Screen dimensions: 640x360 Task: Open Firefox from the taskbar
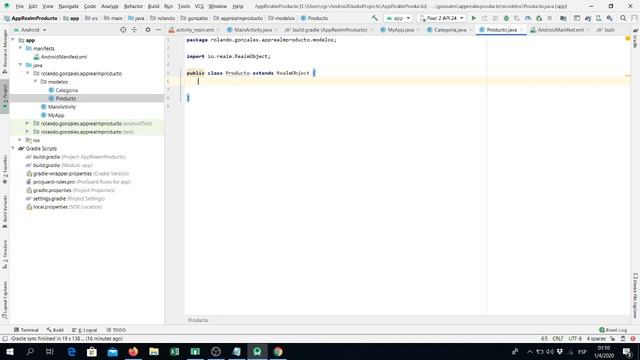pyautogui.click(x=133, y=351)
